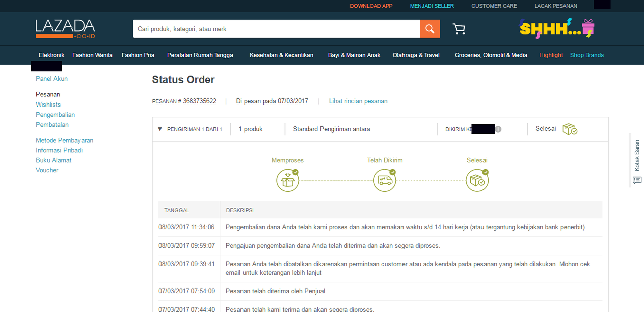644x312 pixels.
Task: Open the Kotak Saran feedback tab
Action: [x=637, y=160]
